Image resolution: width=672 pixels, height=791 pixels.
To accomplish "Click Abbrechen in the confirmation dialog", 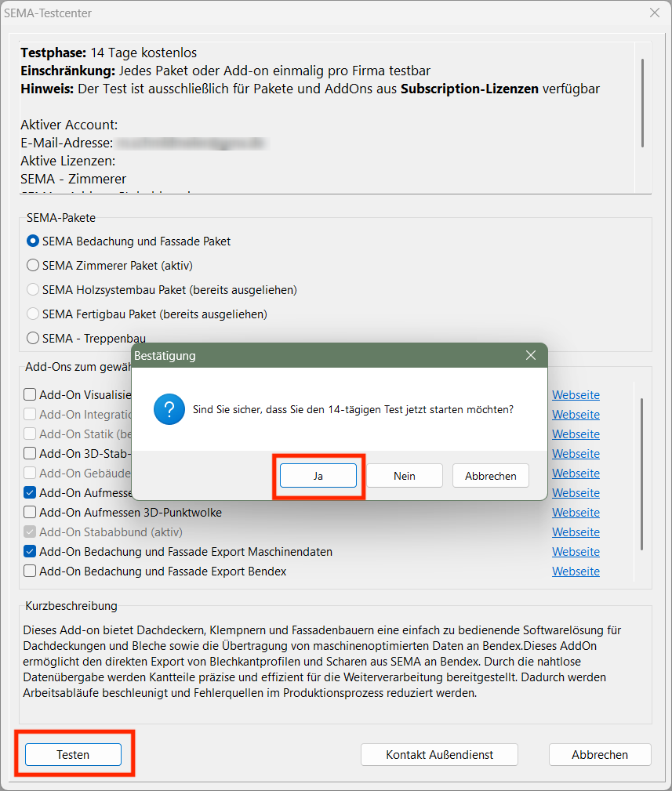I will click(490, 476).
